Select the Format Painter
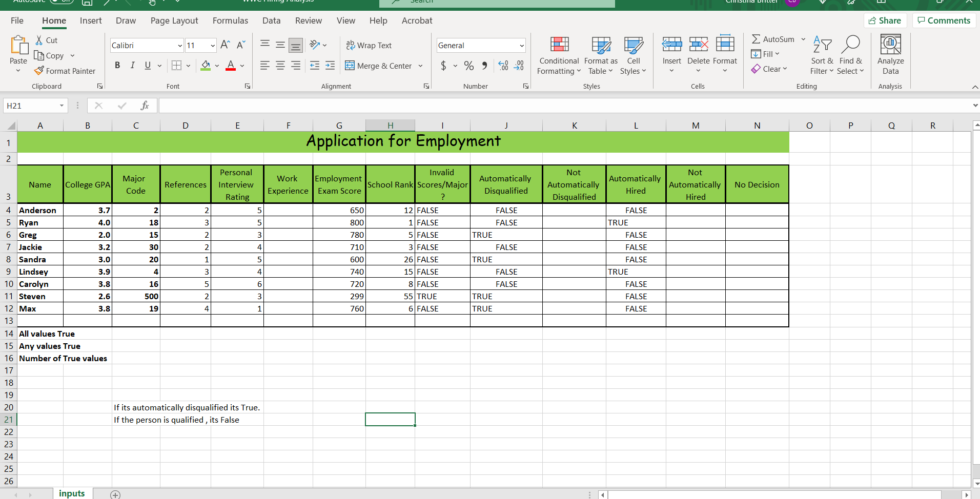The image size is (980, 499). pos(65,71)
